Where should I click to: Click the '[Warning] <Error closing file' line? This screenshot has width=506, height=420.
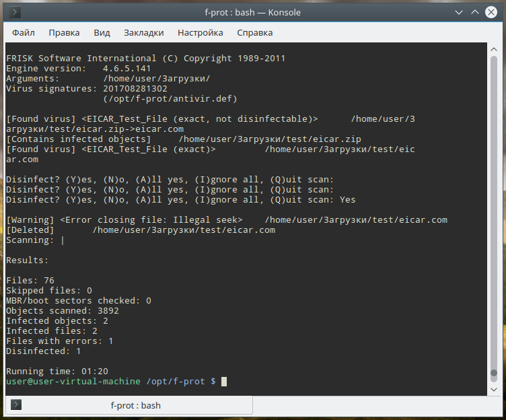(227, 220)
